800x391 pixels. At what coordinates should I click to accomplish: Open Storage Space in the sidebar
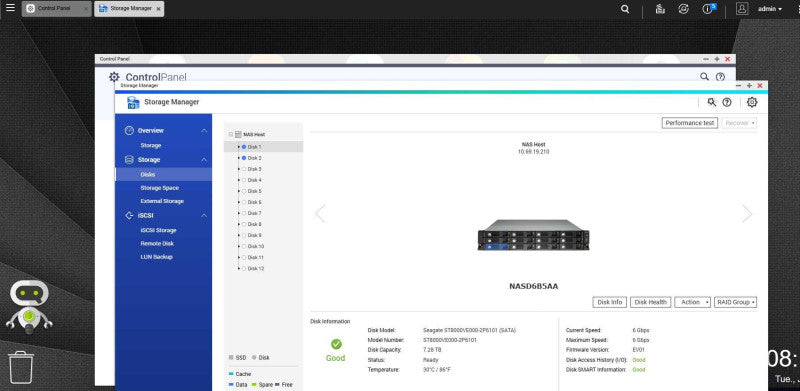click(x=160, y=188)
